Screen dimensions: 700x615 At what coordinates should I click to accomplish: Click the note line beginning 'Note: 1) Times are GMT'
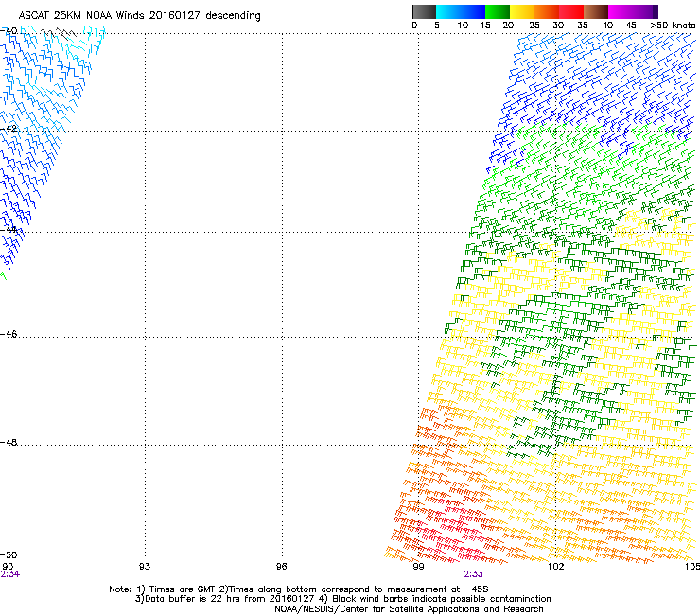click(x=299, y=589)
